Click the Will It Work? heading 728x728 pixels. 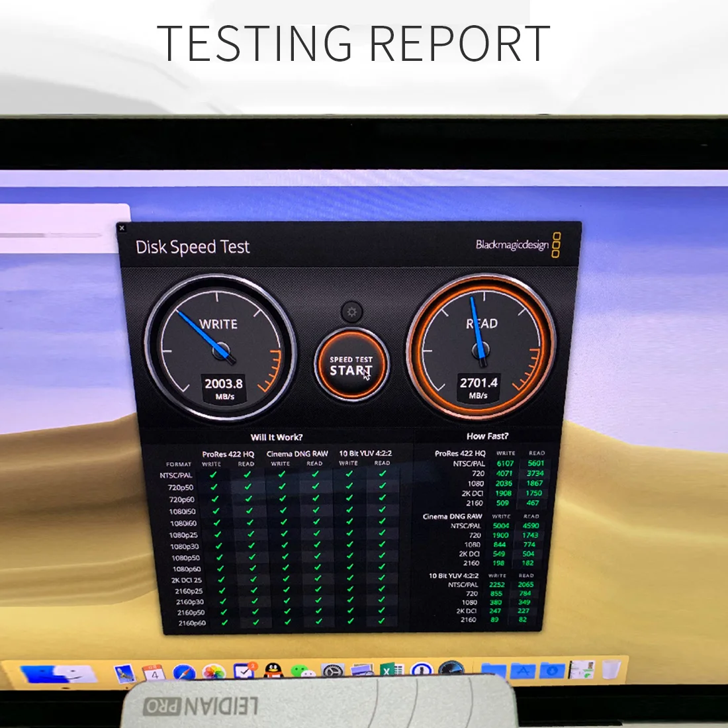point(277,437)
